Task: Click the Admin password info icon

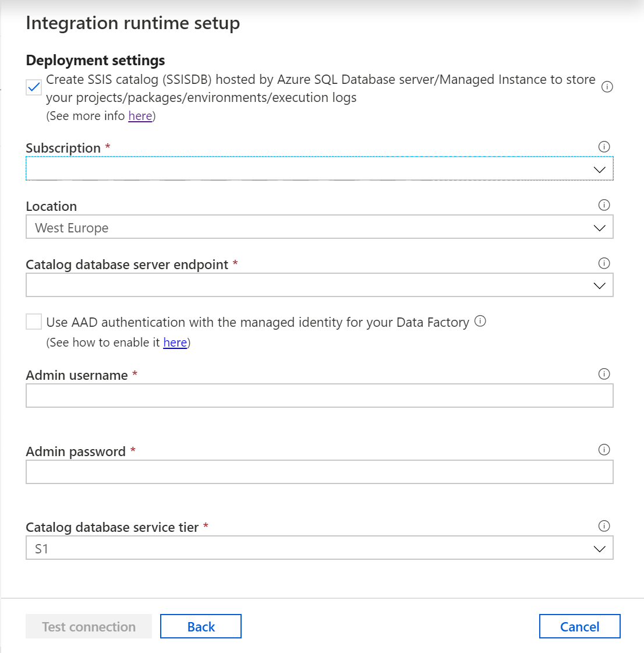Action: click(x=604, y=450)
